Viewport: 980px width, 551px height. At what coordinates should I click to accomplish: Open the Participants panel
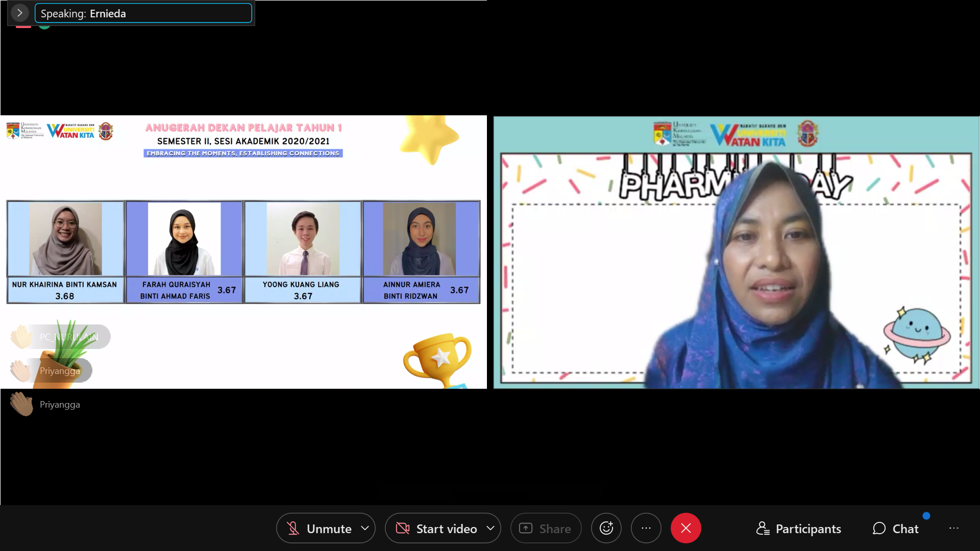coord(798,529)
